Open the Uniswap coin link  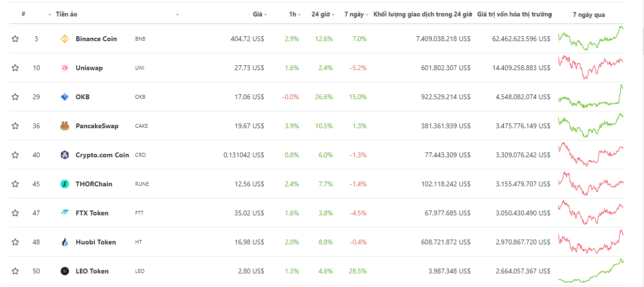(89, 68)
